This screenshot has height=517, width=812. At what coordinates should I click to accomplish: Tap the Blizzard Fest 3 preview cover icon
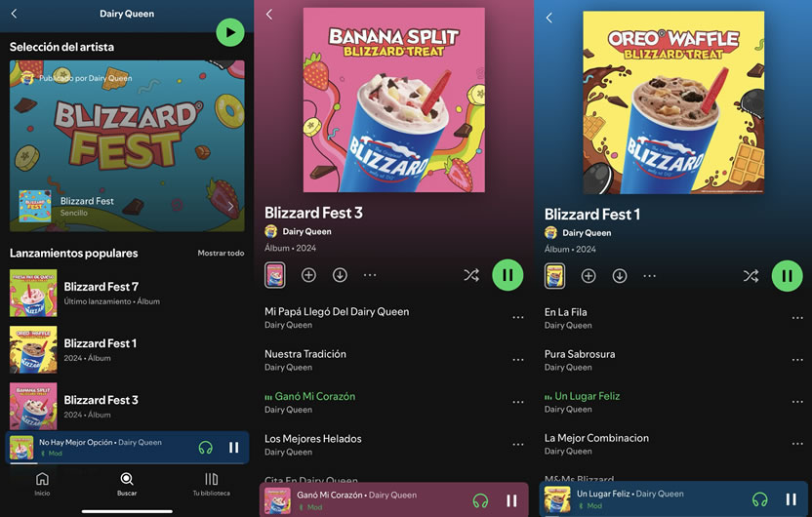(275, 275)
